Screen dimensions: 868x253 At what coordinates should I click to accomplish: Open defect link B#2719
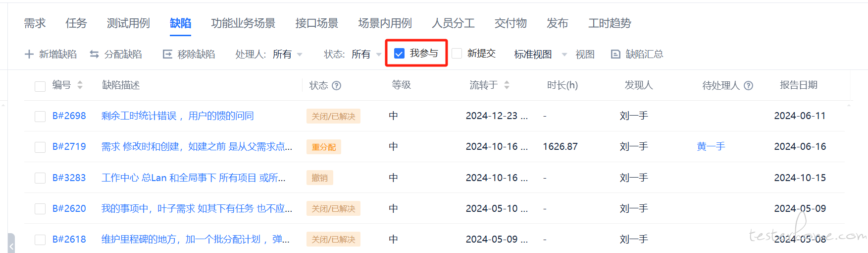(x=69, y=147)
